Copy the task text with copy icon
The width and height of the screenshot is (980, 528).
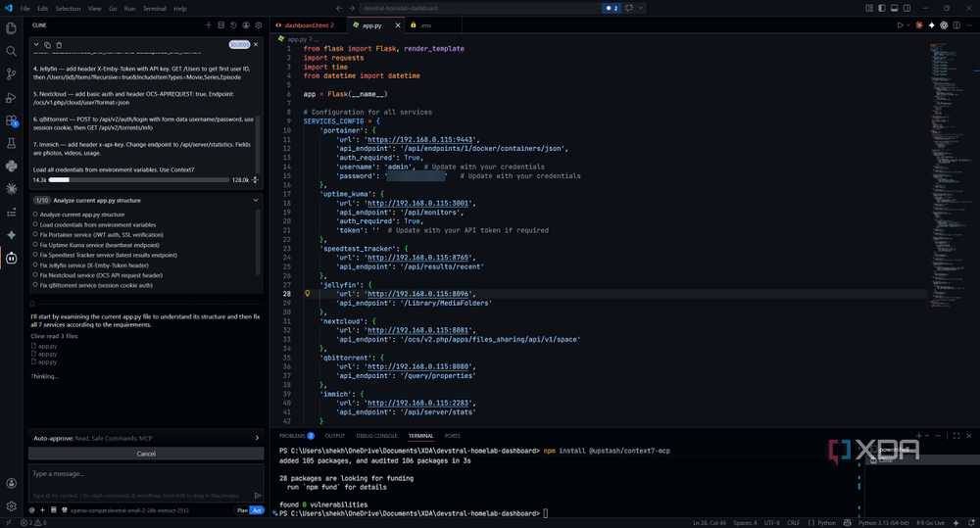click(x=47, y=45)
